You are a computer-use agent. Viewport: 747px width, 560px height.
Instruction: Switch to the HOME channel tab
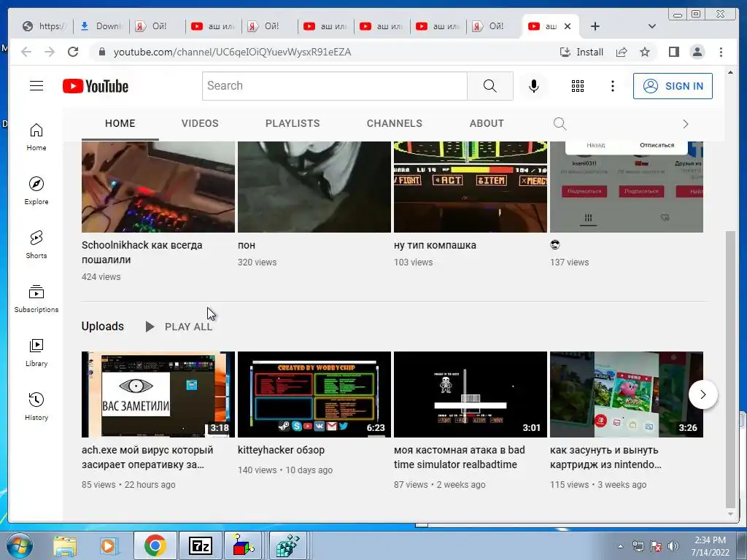(120, 123)
